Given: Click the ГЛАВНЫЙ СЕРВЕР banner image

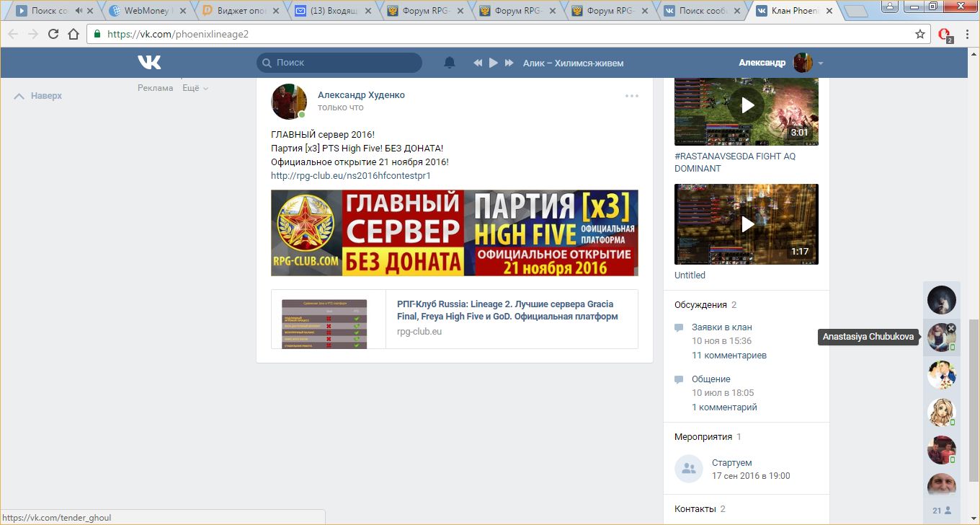Looking at the screenshot, I should click(455, 233).
